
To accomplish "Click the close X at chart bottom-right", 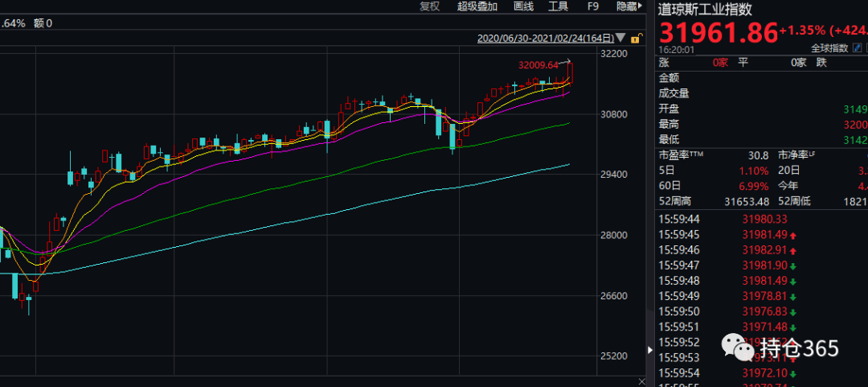I will coord(641,380).
